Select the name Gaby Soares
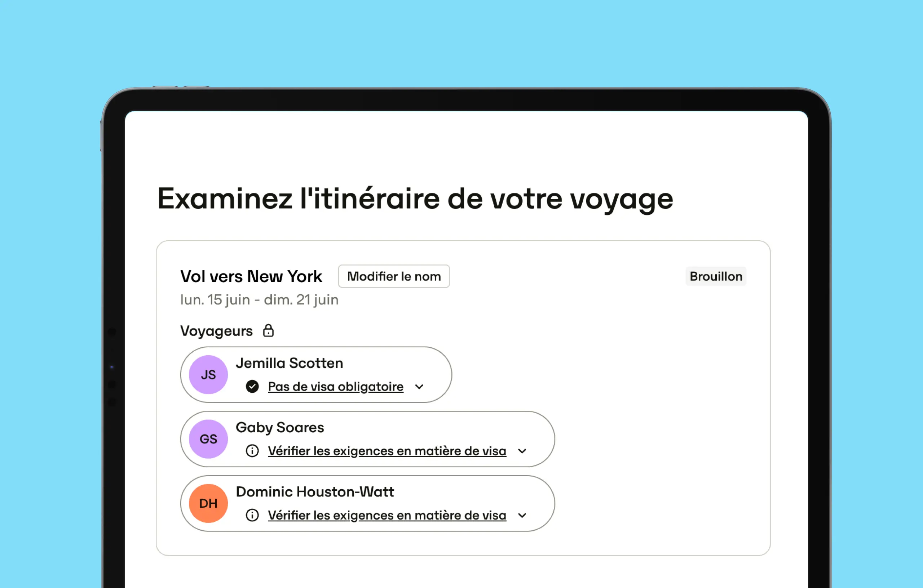 (280, 428)
